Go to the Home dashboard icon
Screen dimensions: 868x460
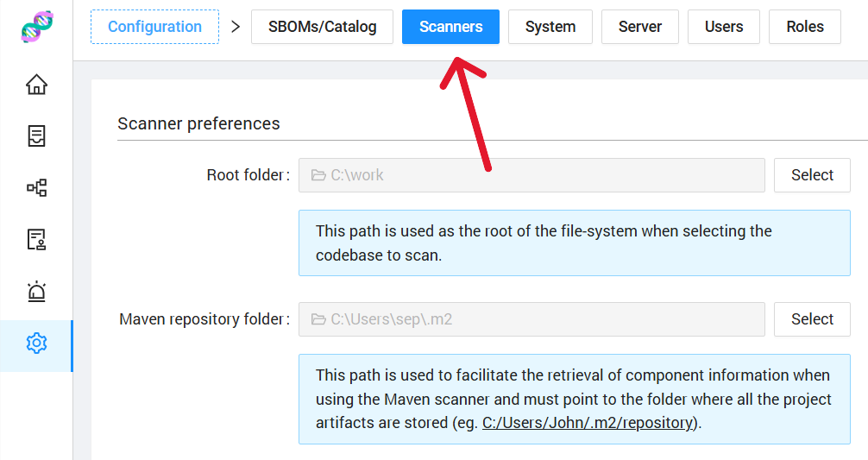[36, 85]
